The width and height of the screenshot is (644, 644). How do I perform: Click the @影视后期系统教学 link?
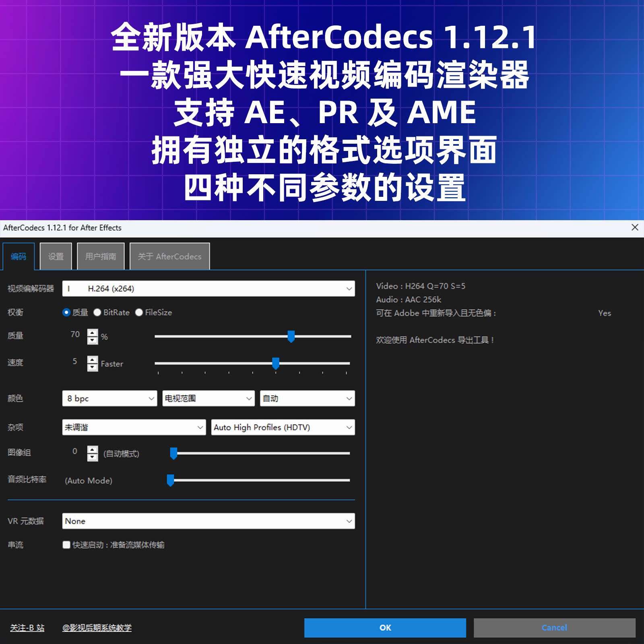click(x=97, y=628)
